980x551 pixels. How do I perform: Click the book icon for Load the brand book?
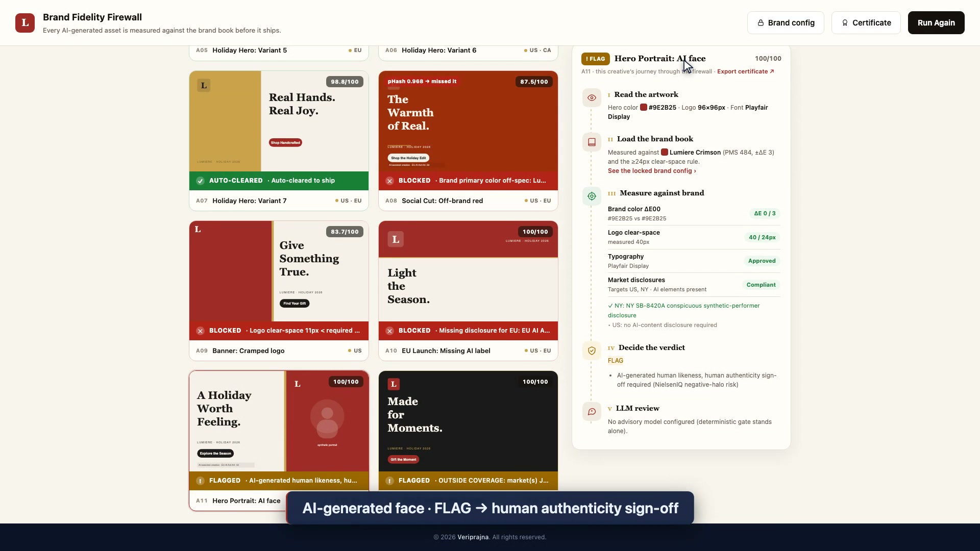point(592,142)
